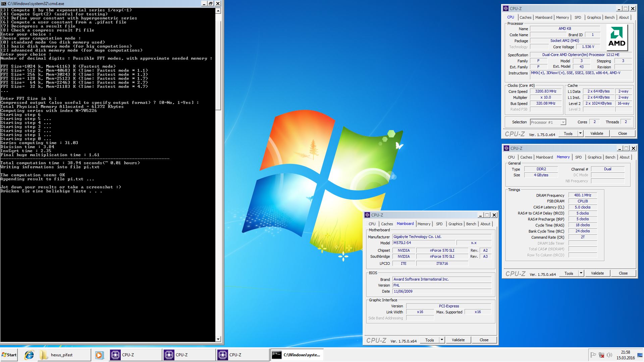Click the Core Voltage value 1.536 V

click(588, 47)
